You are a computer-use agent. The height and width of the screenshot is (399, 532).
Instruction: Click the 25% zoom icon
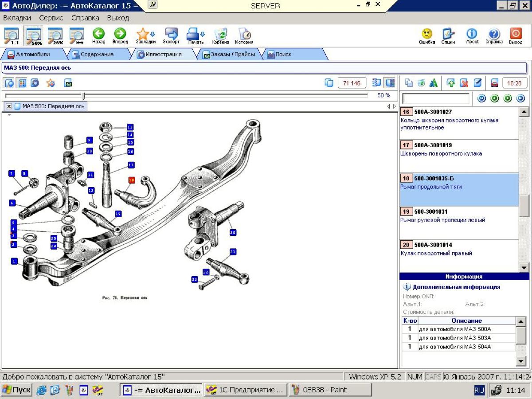point(55,36)
